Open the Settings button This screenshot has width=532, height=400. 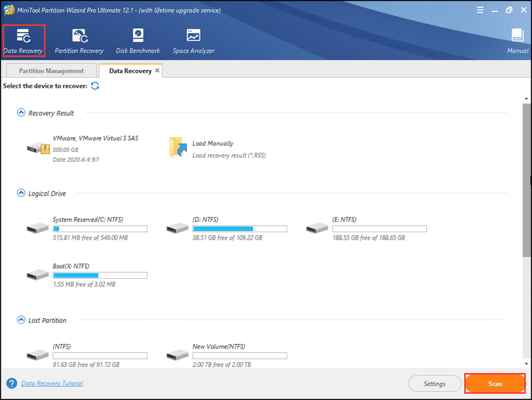[x=434, y=384]
